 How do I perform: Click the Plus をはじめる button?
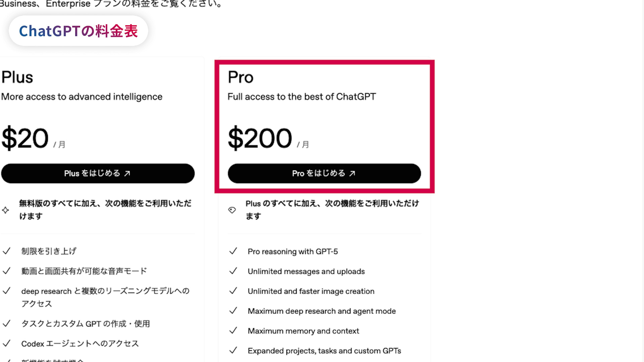[98, 173]
